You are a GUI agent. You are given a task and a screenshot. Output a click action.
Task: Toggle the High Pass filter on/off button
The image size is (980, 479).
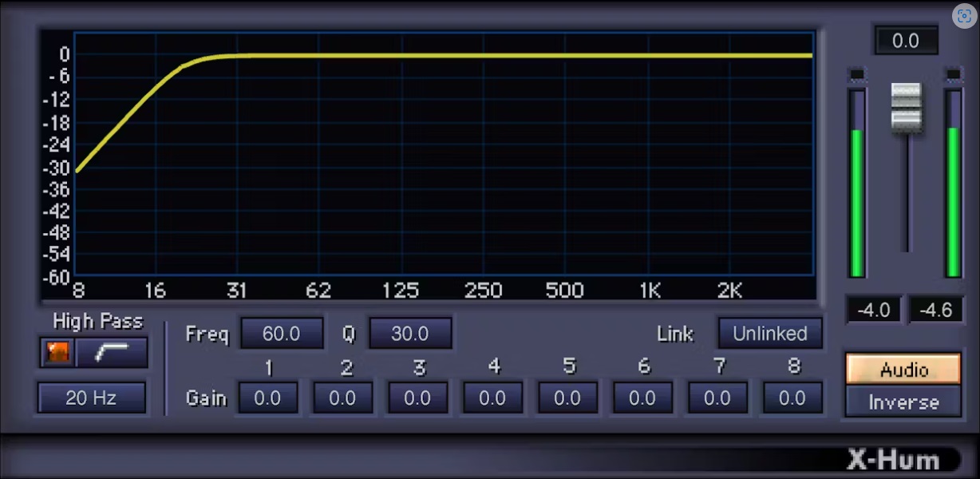click(x=57, y=353)
